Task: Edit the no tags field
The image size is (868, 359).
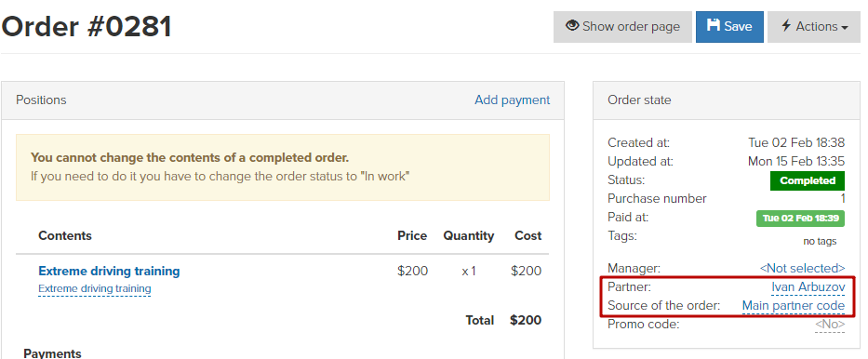Action: [820, 241]
